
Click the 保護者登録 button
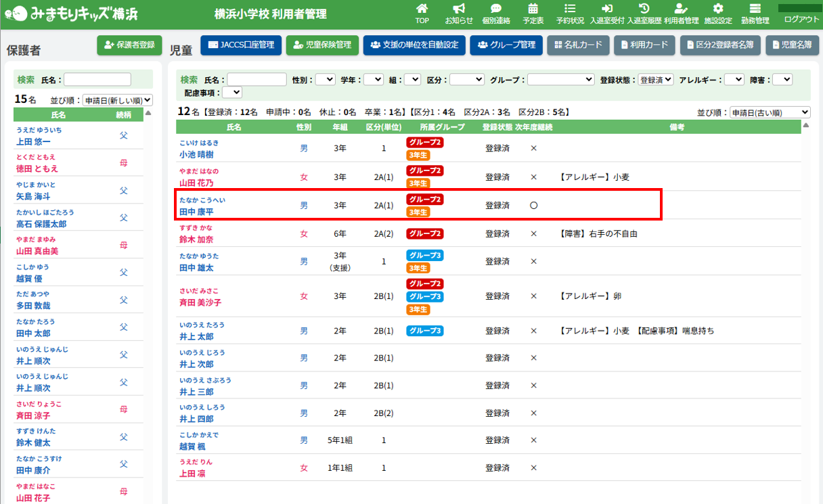coord(130,45)
